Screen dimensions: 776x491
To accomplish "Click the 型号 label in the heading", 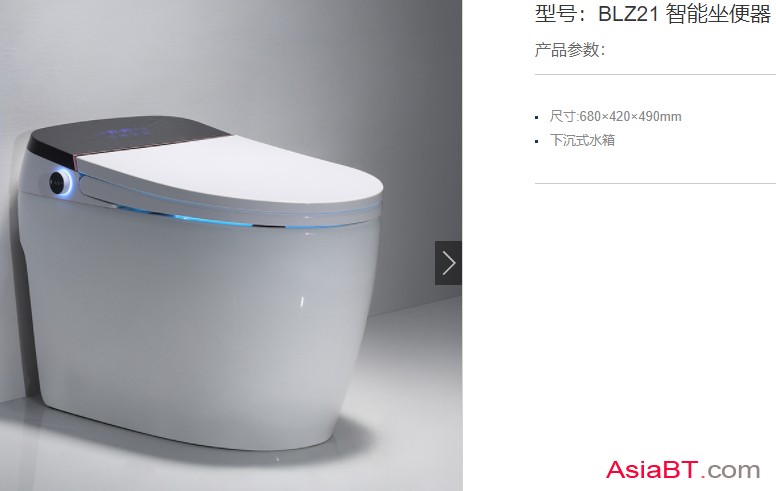I will click(555, 14).
